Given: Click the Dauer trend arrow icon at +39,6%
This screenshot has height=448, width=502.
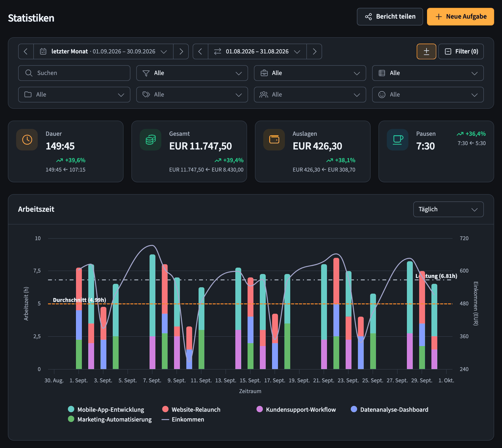Looking at the screenshot, I should (x=60, y=160).
